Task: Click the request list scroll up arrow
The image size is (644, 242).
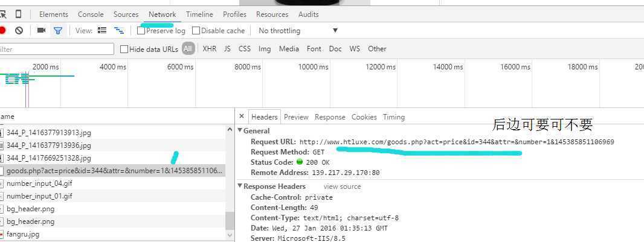Action: [230, 129]
